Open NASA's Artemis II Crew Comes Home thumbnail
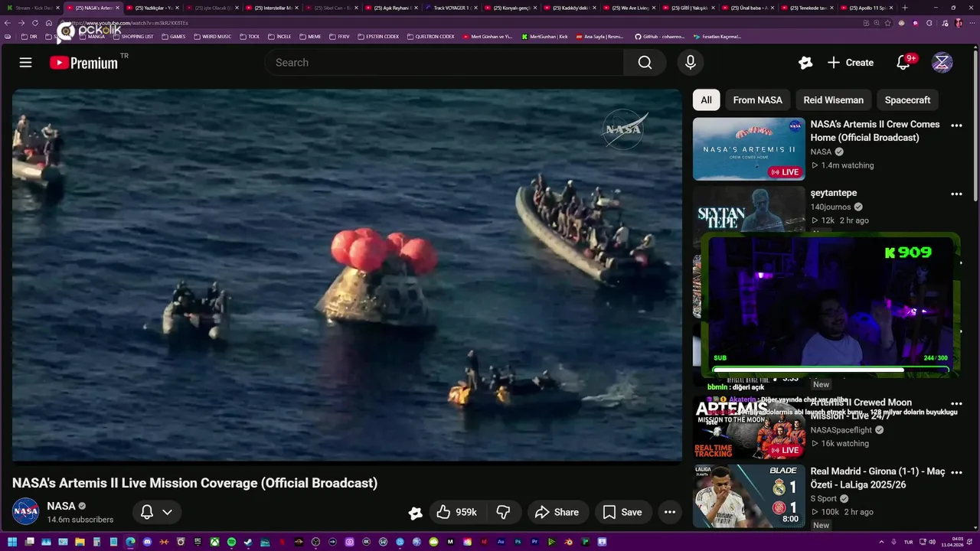 (749, 148)
